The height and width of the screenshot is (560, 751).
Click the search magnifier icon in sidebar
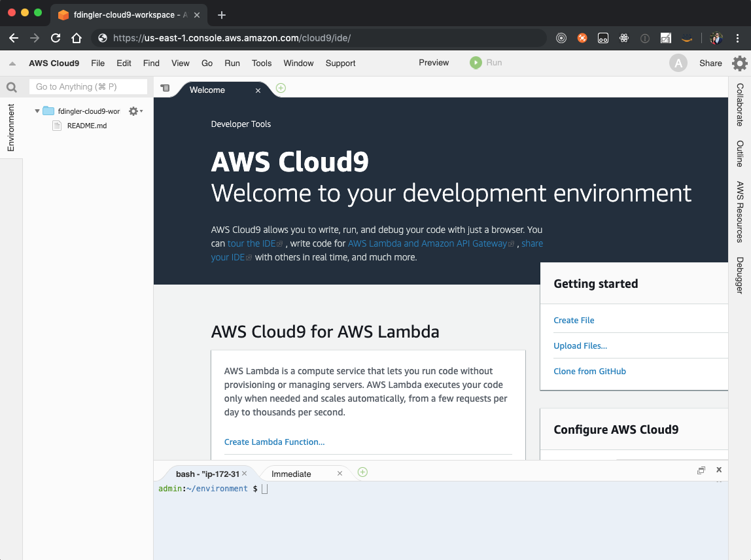[12, 87]
